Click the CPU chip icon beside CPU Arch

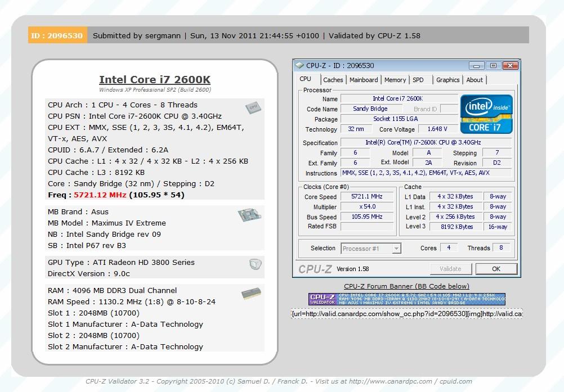(253, 107)
